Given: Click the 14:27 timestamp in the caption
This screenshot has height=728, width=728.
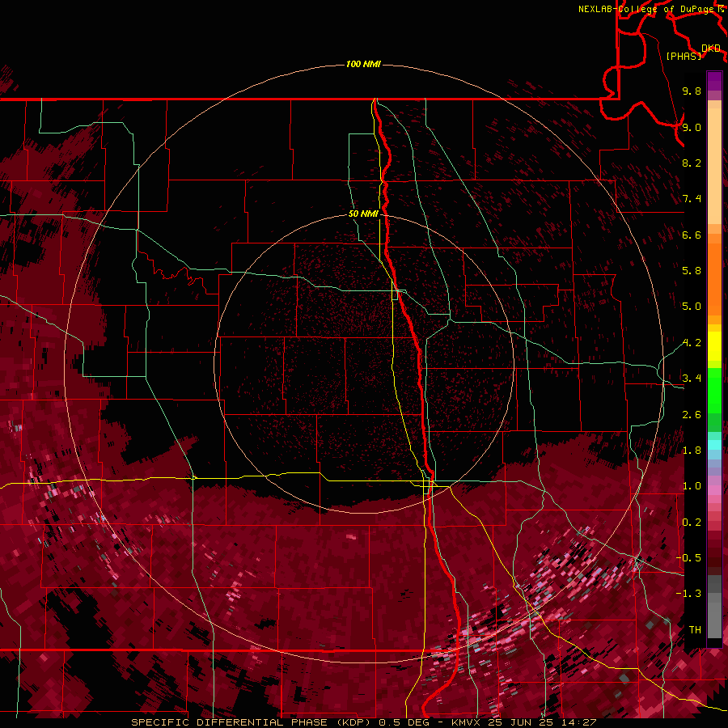Looking at the screenshot, I should pos(578,722).
